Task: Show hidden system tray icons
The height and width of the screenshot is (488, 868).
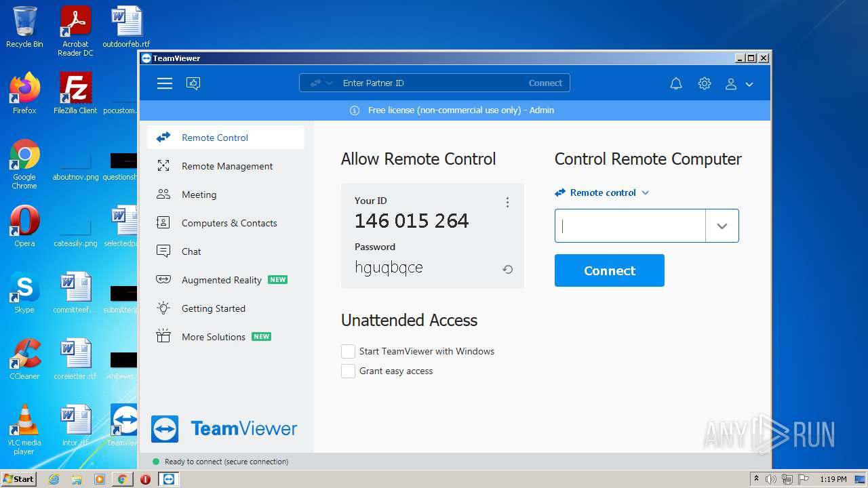Action: point(756,479)
